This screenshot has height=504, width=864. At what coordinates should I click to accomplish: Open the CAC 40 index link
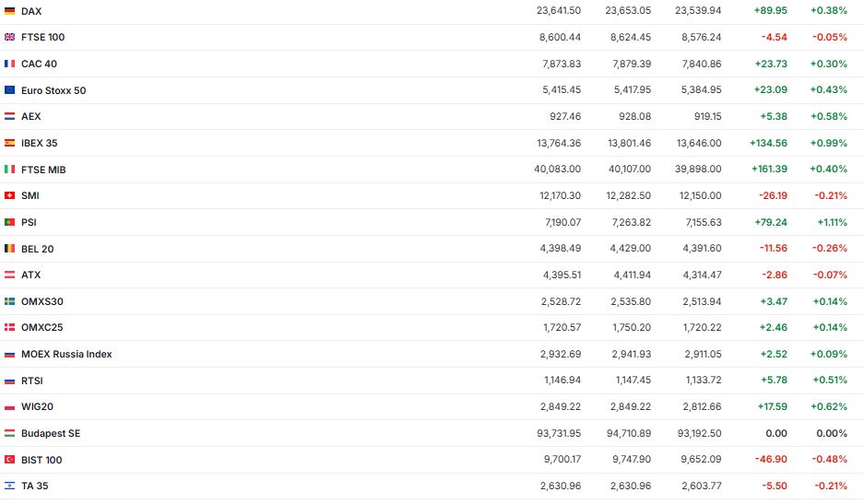pos(39,64)
